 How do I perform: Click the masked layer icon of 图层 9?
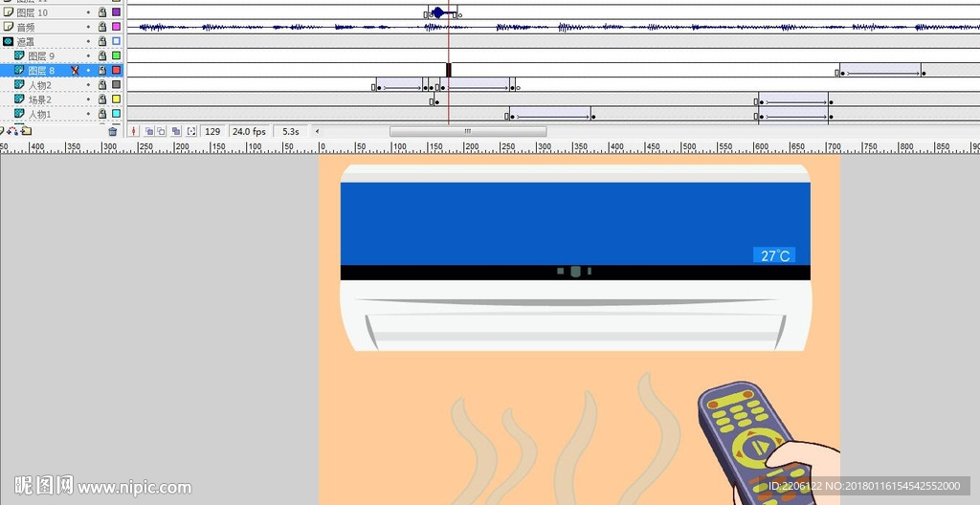pos(19,55)
